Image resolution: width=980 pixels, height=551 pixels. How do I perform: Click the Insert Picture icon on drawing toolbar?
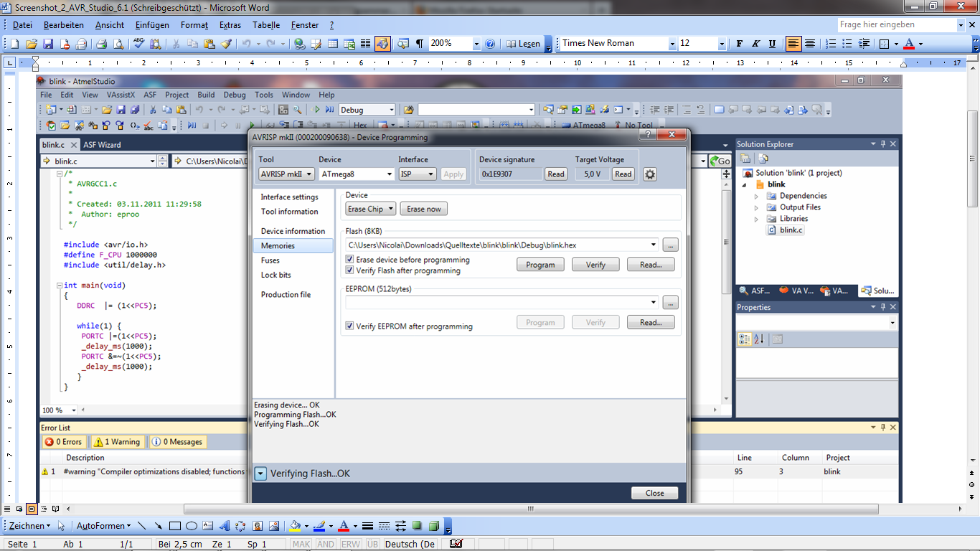(273, 526)
